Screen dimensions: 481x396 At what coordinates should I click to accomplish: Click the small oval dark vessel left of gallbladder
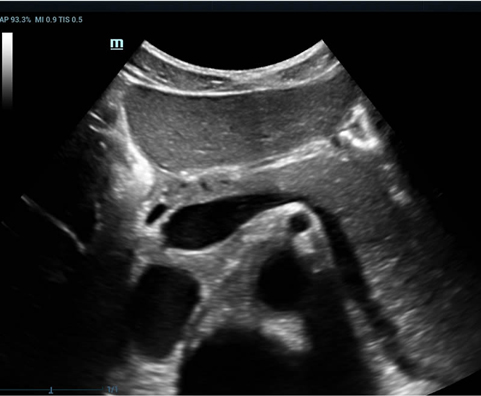point(157,213)
